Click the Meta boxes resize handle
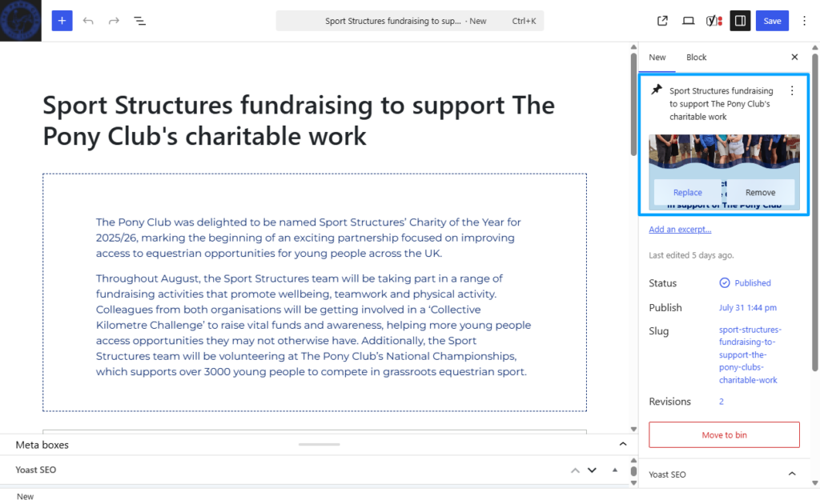 tap(319, 445)
